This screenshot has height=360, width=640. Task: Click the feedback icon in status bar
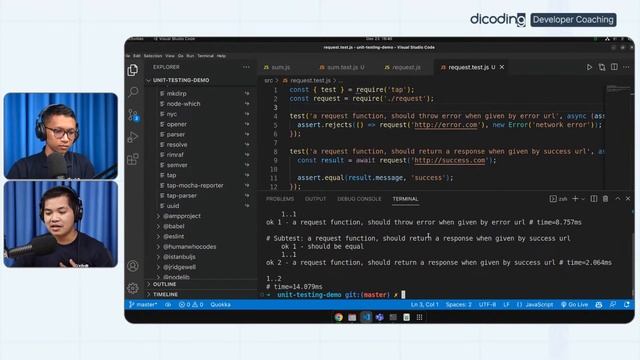pyautogui.click(x=613, y=305)
